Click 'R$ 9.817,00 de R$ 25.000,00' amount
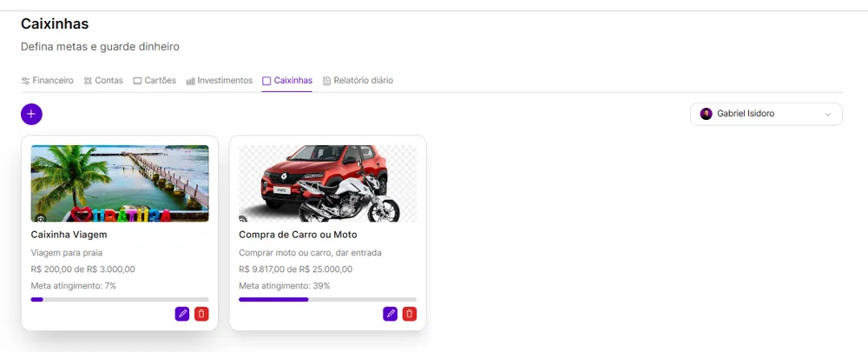The width and height of the screenshot is (868, 352). pos(296,269)
